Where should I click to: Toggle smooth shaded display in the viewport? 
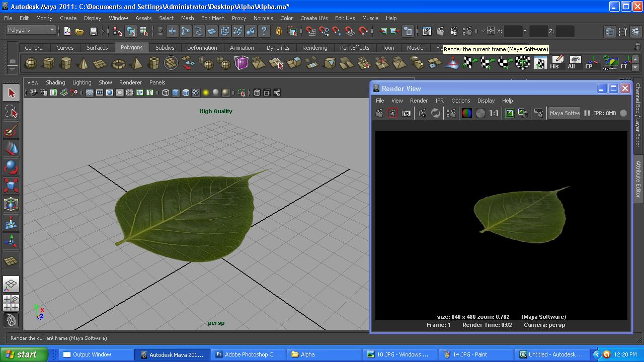(x=176, y=93)
